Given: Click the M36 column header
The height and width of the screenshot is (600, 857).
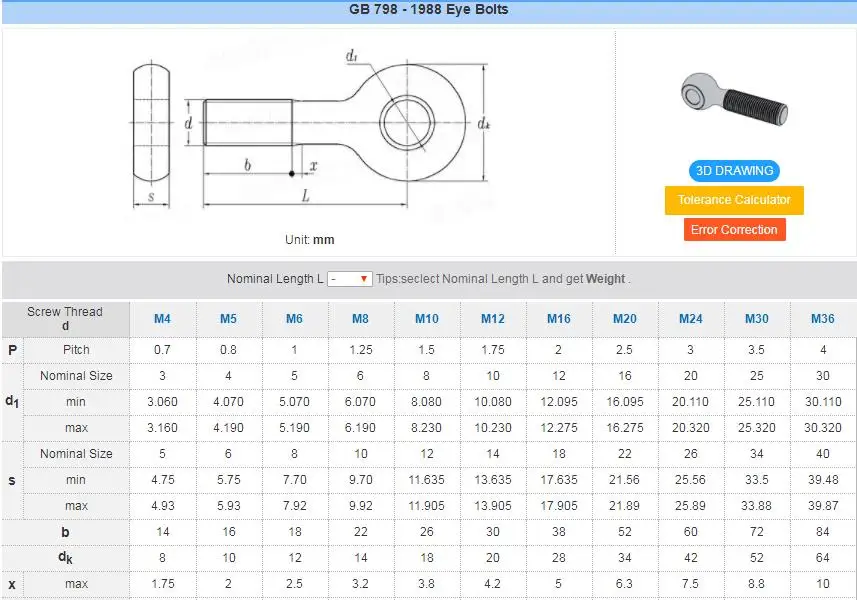Looking at the screenshot, I should [x=822, y=319].
